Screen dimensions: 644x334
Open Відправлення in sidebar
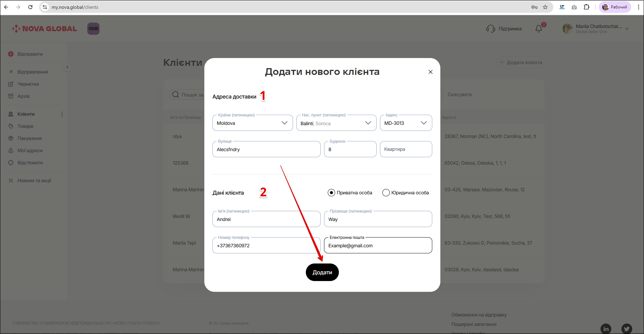tap(33, 72)
